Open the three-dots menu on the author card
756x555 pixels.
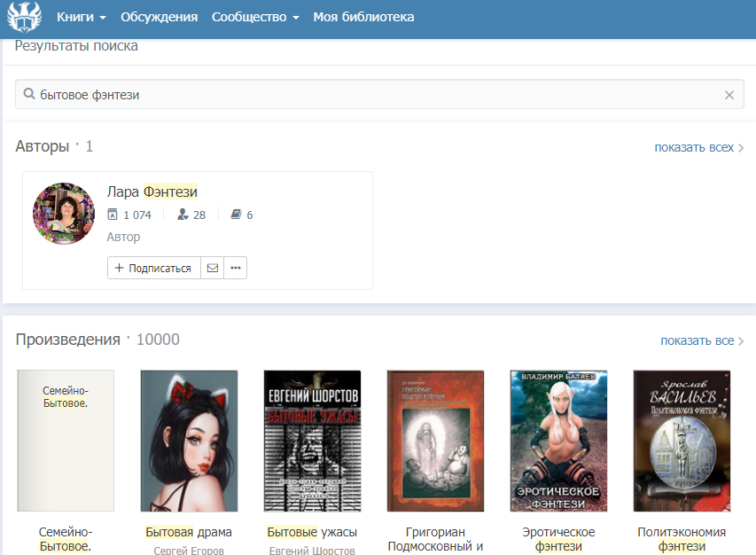(x=235, y=268)
